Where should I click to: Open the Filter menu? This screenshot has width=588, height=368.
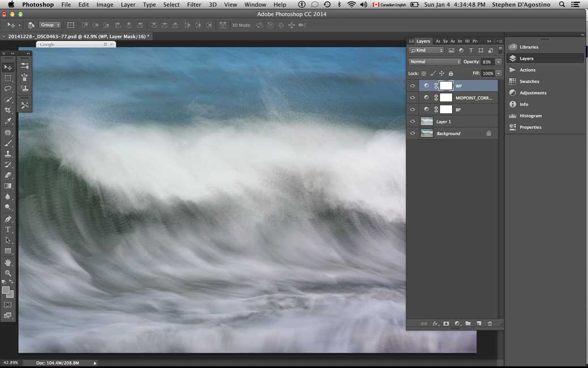point(194,5)
